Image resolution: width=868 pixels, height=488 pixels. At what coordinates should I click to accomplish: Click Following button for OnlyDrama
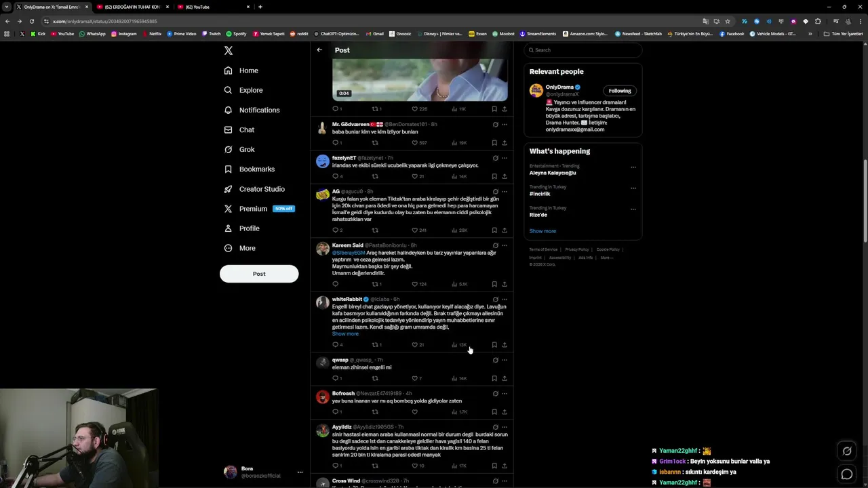[619, 91]
